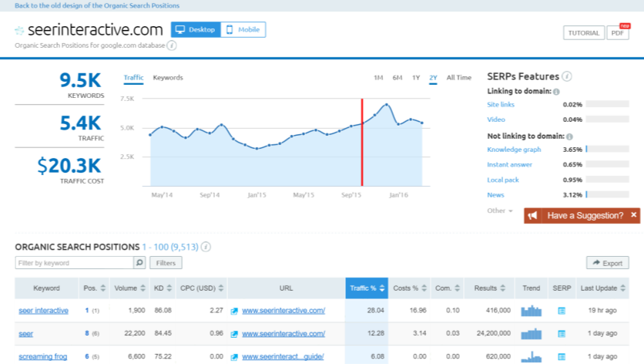
Task: Click the Filter by keyword input field
Action: 74,263
